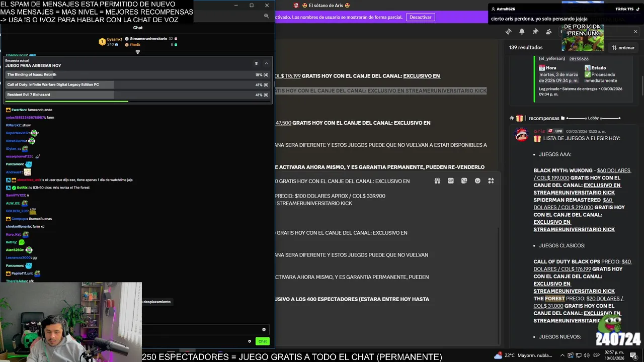Click 'Desactivar' button in purple banner
Screen dimensions: 644x362
point(420,17)
